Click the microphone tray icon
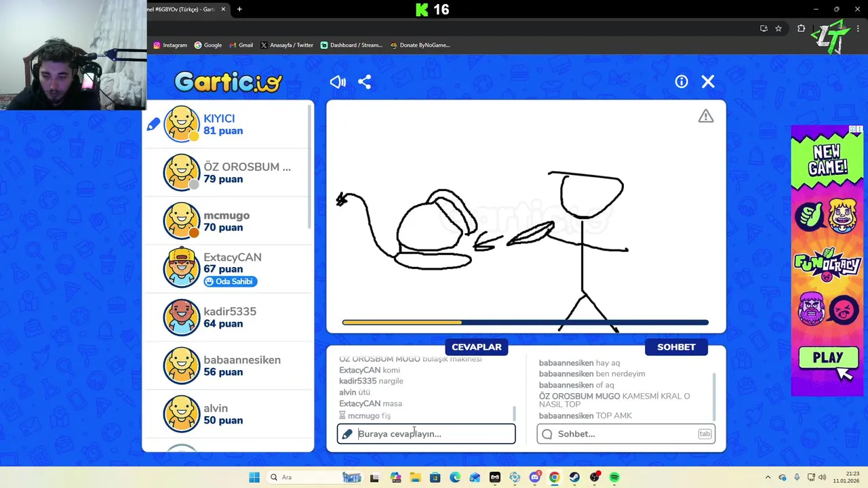The height and width of the screenshot is (488, 868). click(797, 477)
